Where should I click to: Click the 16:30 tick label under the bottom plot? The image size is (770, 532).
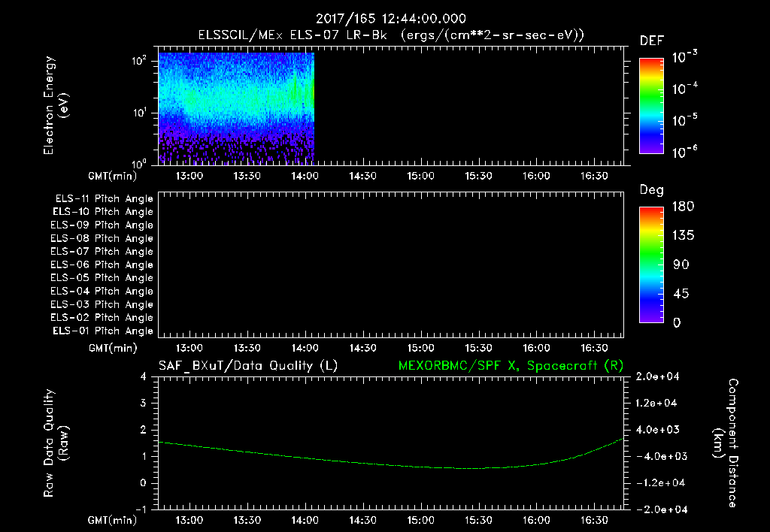tap(594, 520)
